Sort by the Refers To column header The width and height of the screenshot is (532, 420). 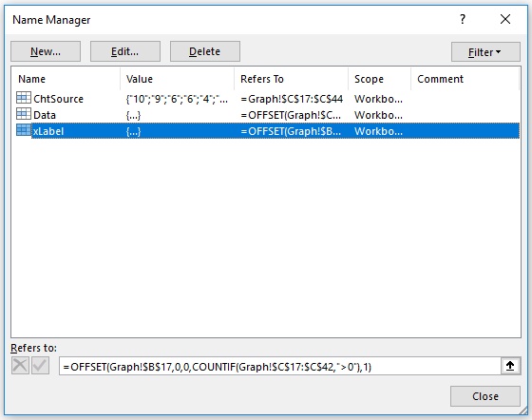[x=291, y=79]
